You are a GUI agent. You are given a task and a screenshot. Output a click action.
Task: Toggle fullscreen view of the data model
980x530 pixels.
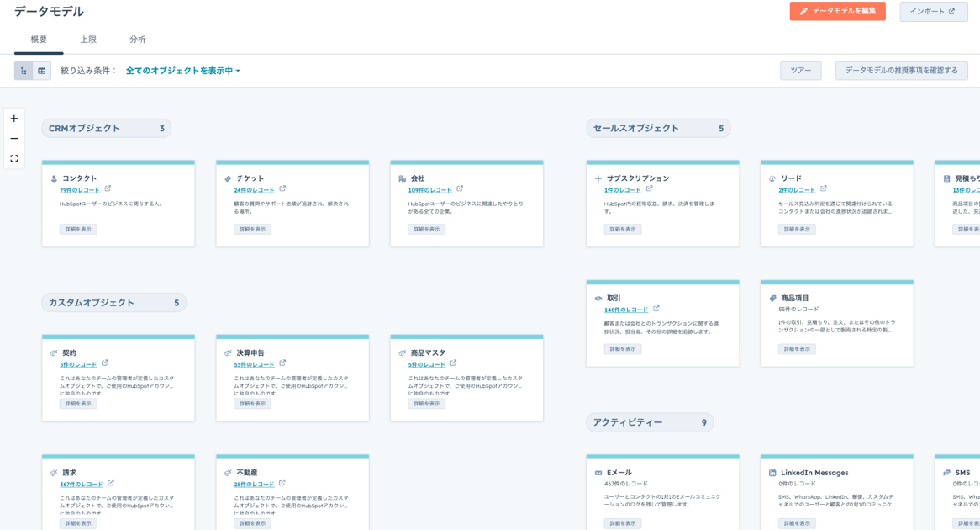point(13,156)
